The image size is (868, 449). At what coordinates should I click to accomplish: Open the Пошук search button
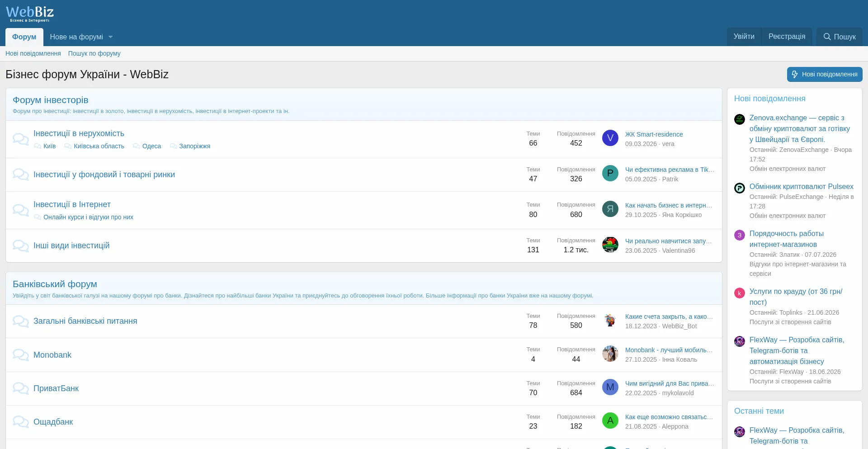840,37
